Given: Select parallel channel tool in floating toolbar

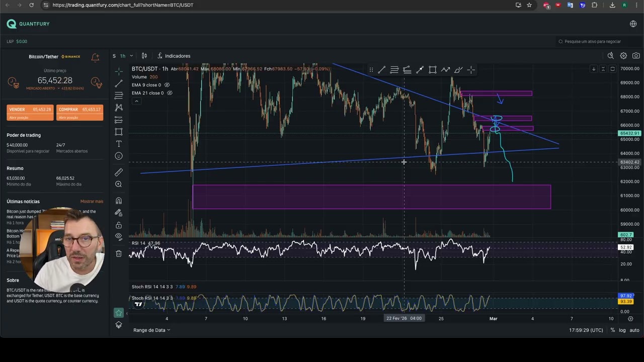Looking at the screenshot, I should (x=407, y=70).
